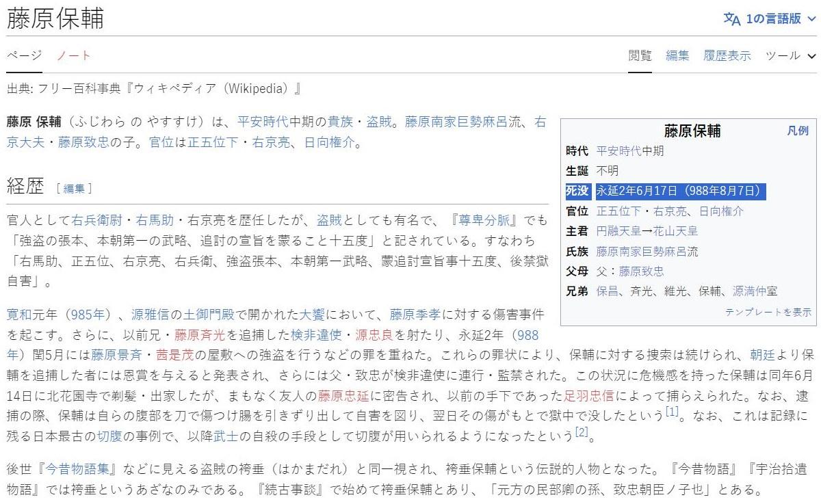Open the 凡例 link in infobox

(x=797, y=131)
